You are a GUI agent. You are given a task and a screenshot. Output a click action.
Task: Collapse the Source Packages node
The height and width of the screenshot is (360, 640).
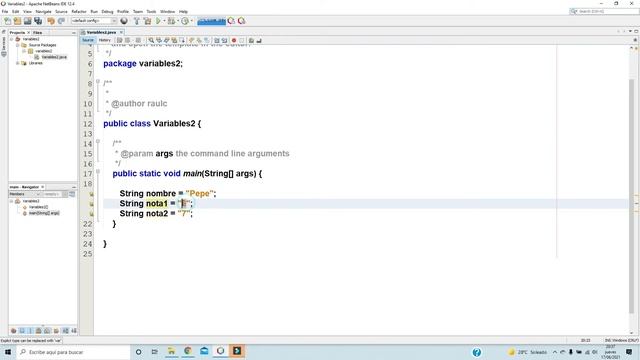pyautogui.click(x=18, y=45)
